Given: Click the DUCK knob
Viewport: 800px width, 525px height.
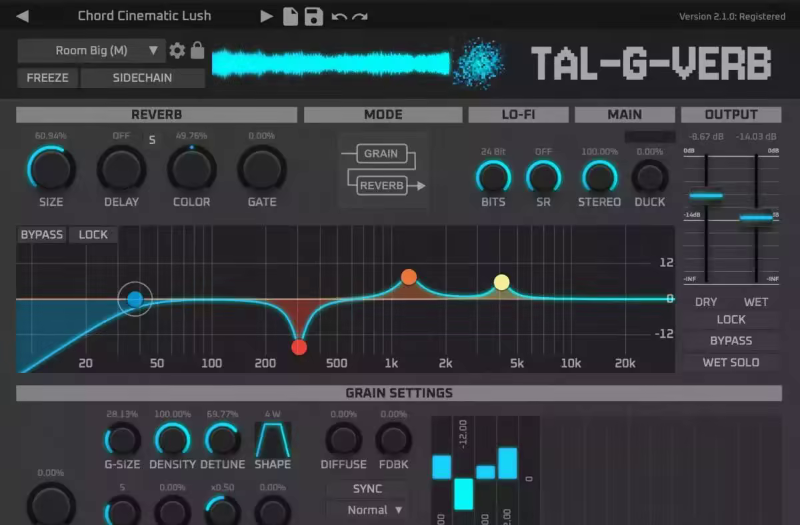Looking at the screenshot, I should (x=649, y=178).
